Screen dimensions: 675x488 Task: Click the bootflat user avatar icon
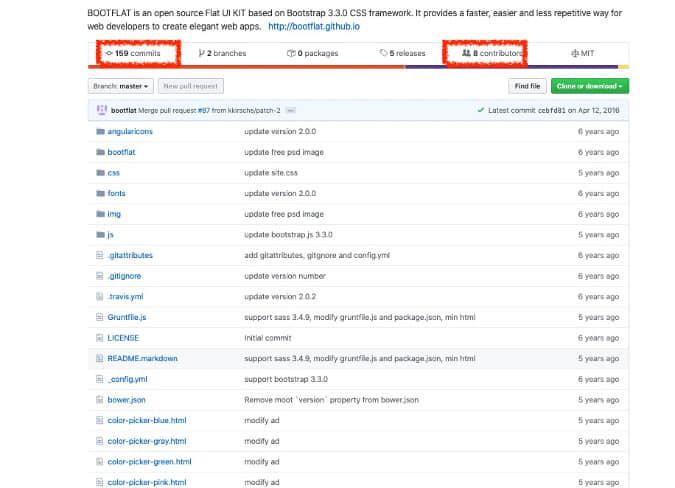click(x=103, y=110)
